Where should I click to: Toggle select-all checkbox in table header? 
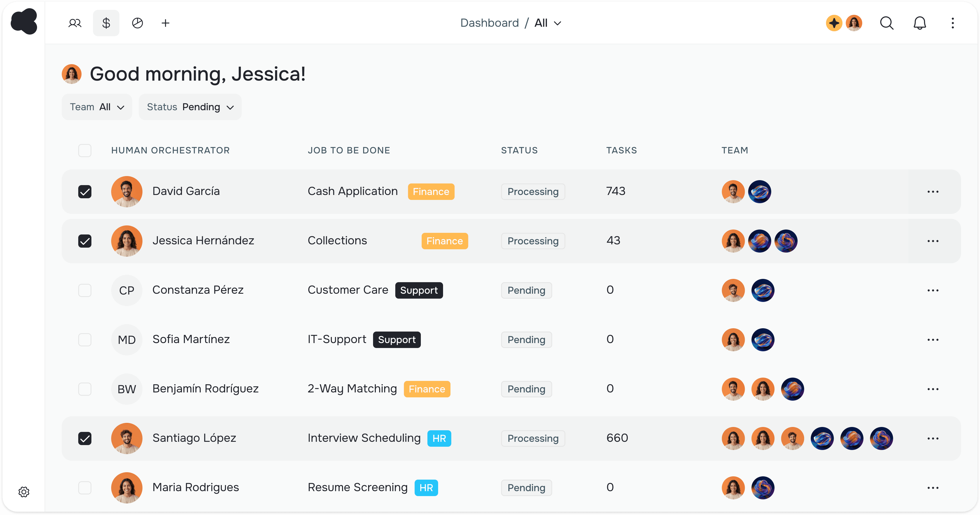[x=85, y=151]
